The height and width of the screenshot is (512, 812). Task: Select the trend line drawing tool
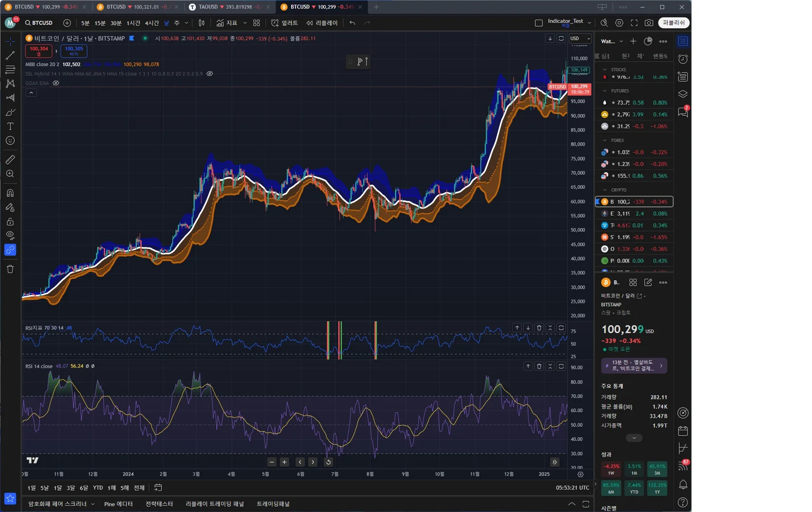(x=10, y=55)
